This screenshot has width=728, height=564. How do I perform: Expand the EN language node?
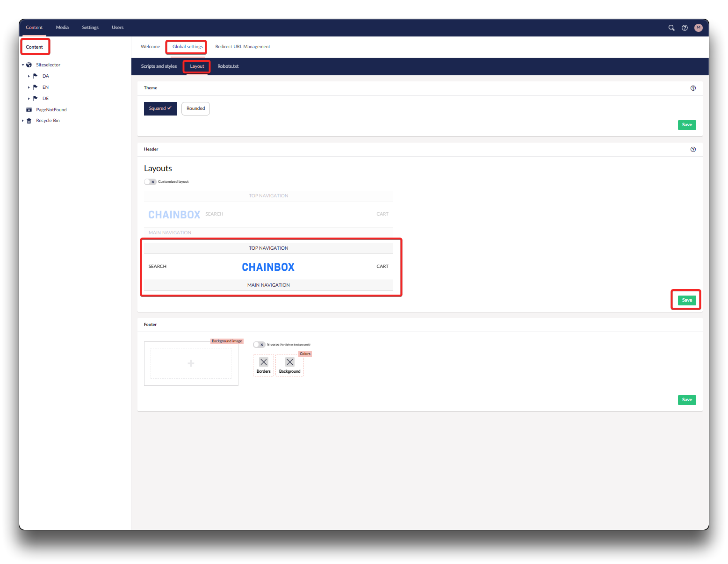(x=29, y=87)
